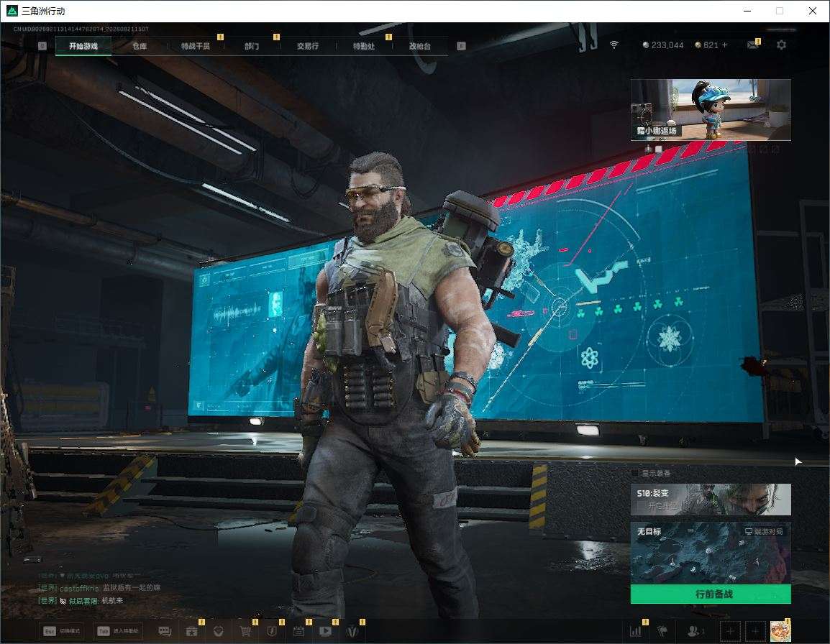Click the 机航来 world chat message
Screen dimensions: 830x644
point(81,601)
